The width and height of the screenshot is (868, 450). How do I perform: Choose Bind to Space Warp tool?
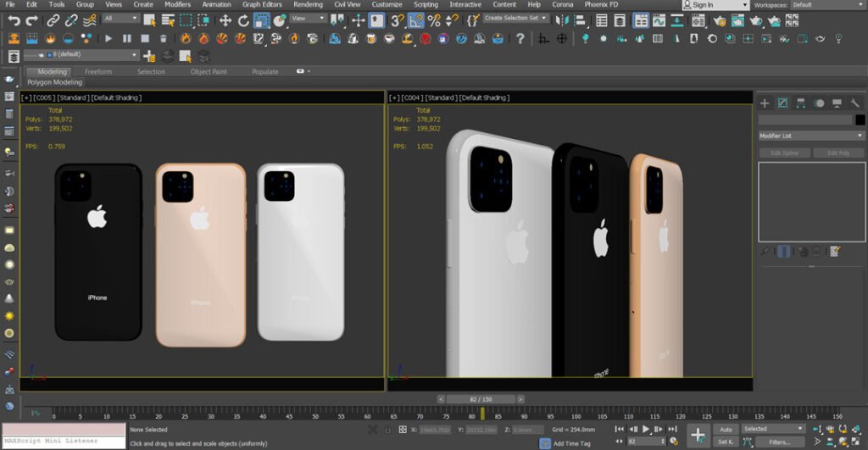pyautogui.click(x=89, y=21)
